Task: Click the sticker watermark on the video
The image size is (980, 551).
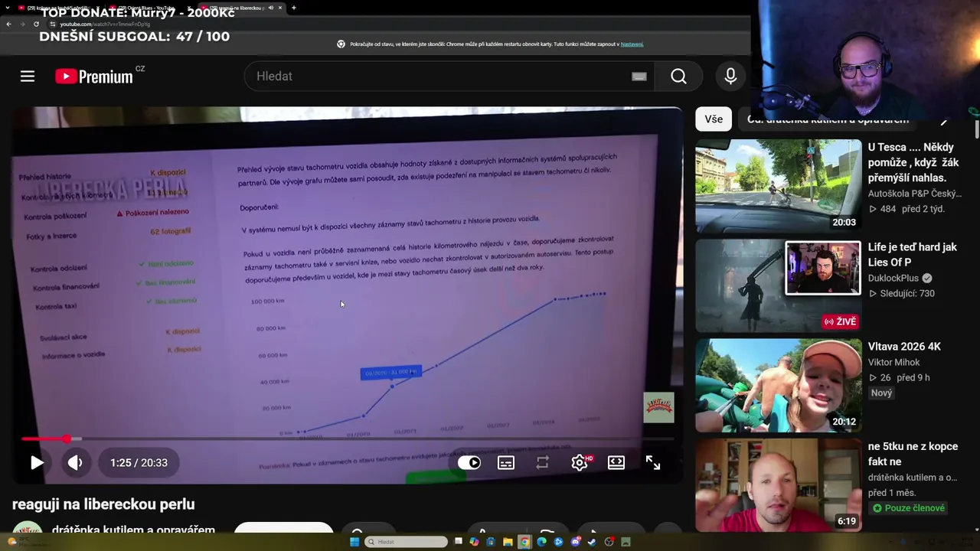Action: (x=658, y=407)
